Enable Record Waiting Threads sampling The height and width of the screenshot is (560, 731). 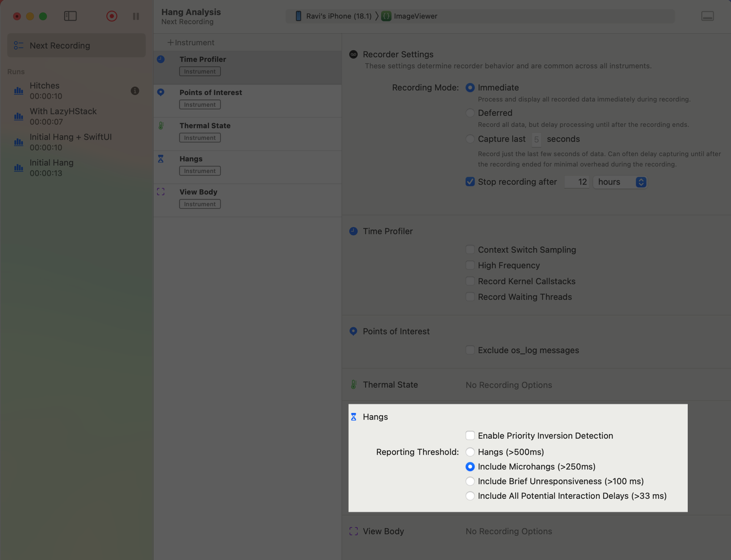pyautogui.click(x=470, y=296)
